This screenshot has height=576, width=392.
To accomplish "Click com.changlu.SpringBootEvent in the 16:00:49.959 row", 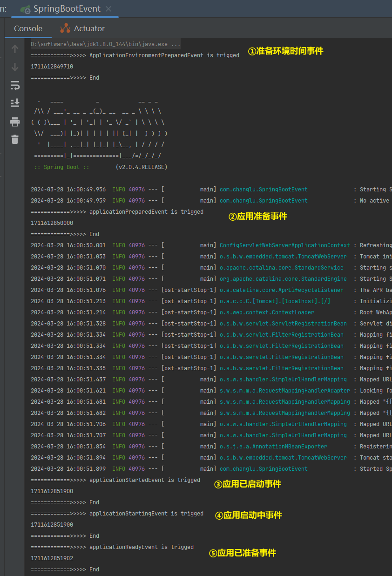I will click(264, 201).
